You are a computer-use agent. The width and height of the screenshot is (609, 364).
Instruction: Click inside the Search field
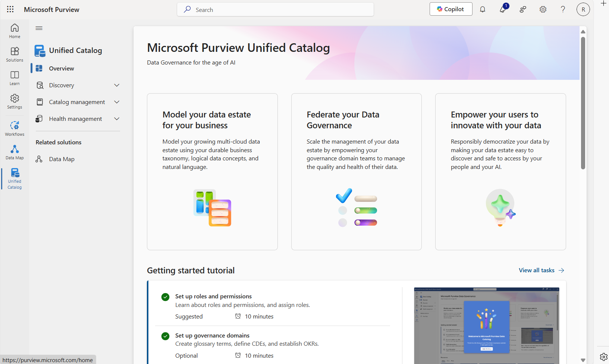pos(275,9)
